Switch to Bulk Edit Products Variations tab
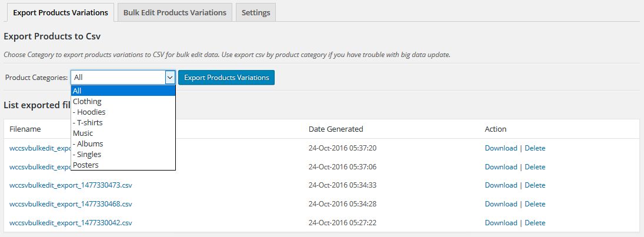 coord(175,12)
